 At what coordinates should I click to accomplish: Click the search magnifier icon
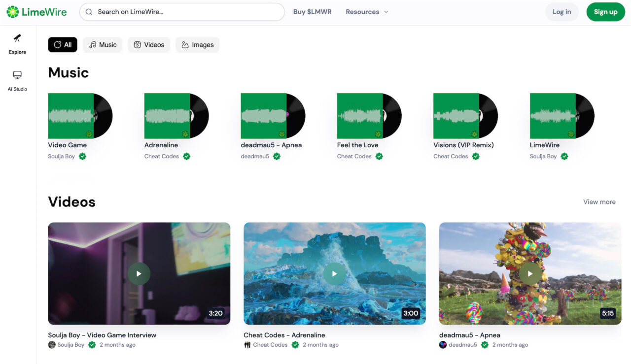(89, 11)
